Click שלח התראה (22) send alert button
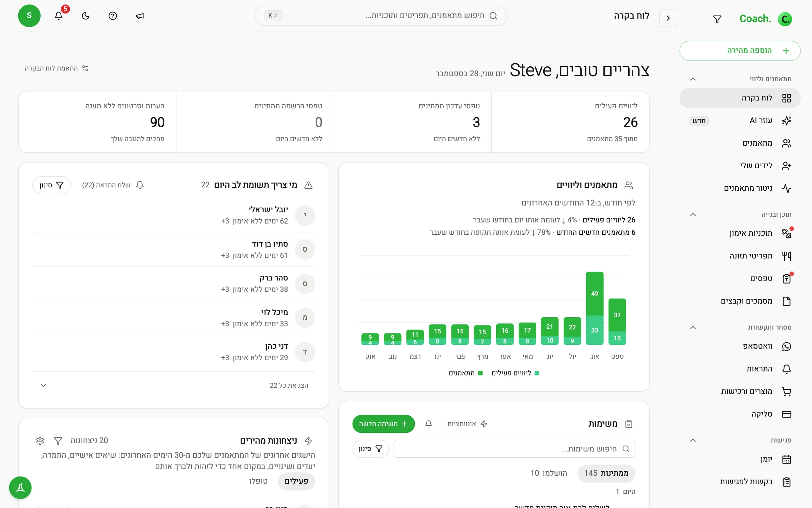 coord(113,185)
